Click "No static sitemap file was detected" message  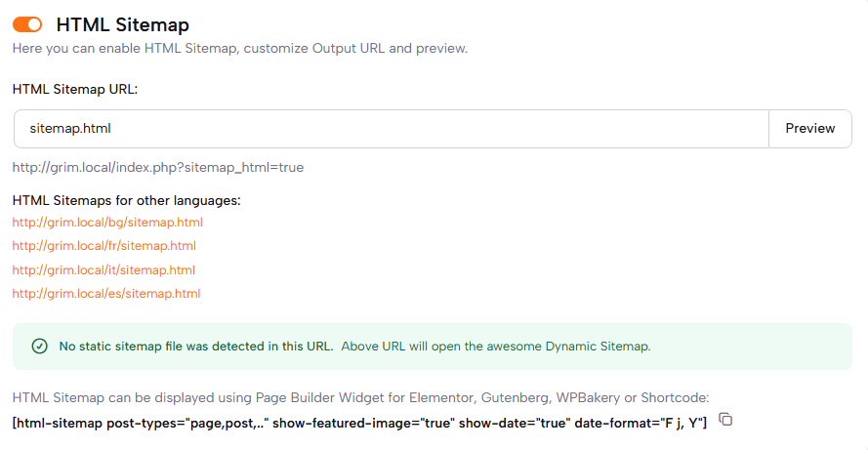tap(196, 347)
